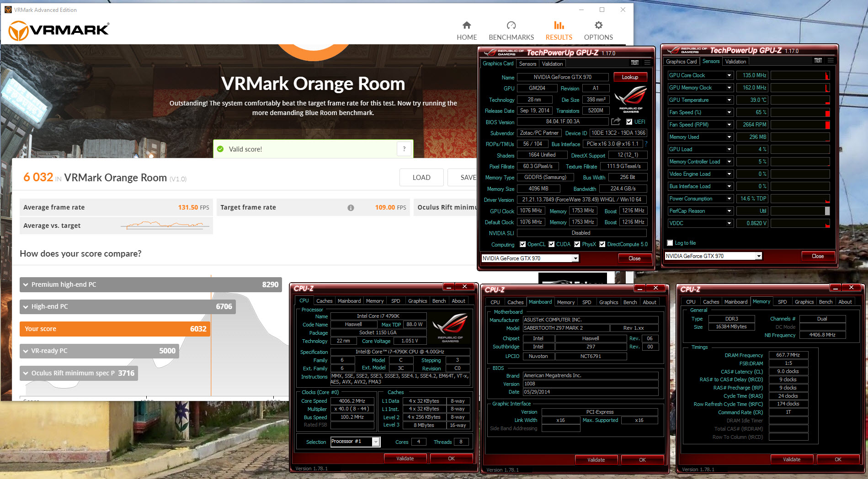Click the VRMark logo
Image resolution: width=868 pixels, height=479 pixels.
(x=59, y=31)
